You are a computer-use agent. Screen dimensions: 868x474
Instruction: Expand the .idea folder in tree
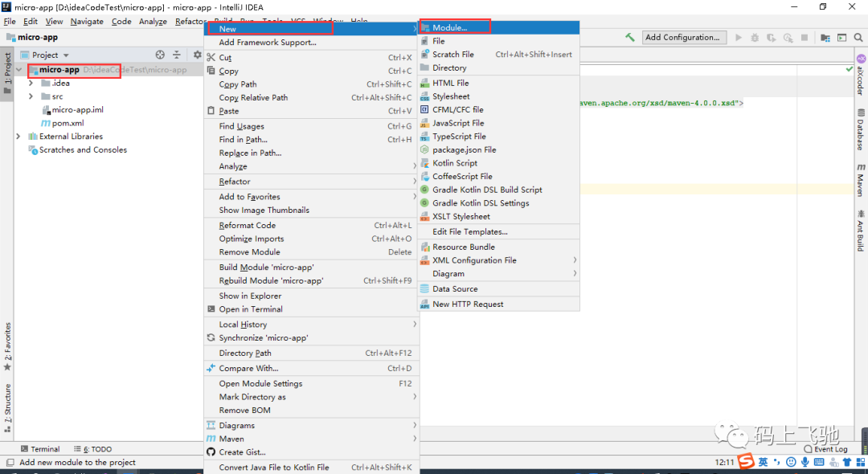tap(31, 83)
